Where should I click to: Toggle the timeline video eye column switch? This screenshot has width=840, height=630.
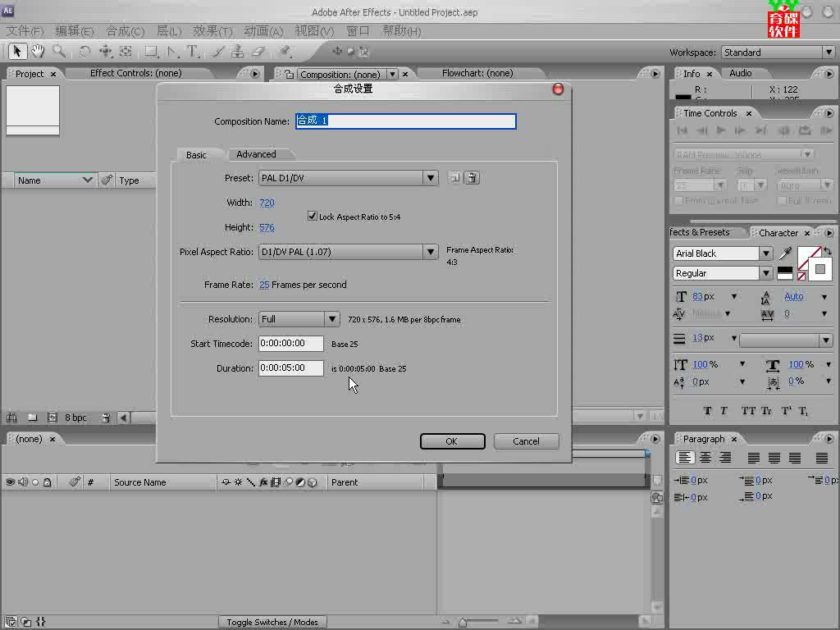pos(10,482)
